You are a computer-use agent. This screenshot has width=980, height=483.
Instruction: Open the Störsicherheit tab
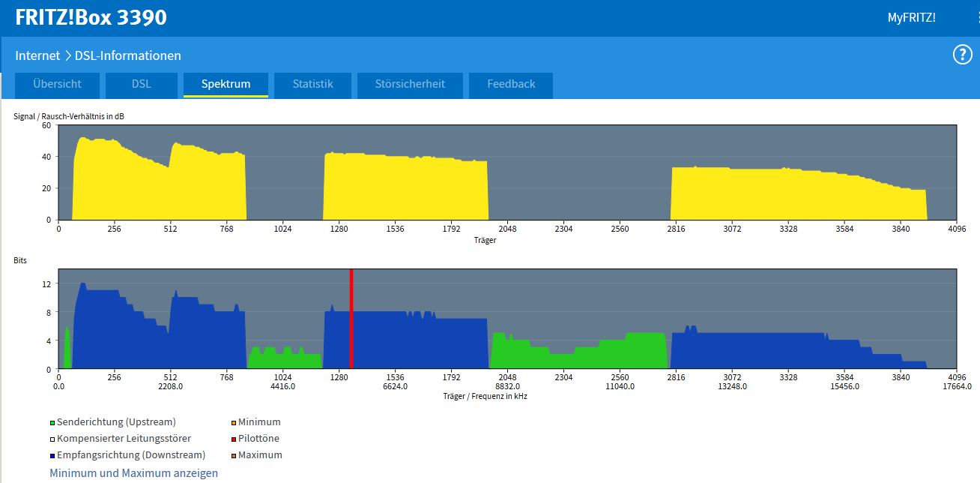pyautogui.click(x=410, y=85)
